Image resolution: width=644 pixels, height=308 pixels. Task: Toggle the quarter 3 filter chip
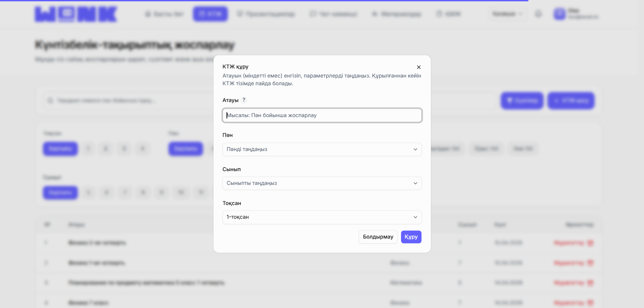tap(124, 149)
